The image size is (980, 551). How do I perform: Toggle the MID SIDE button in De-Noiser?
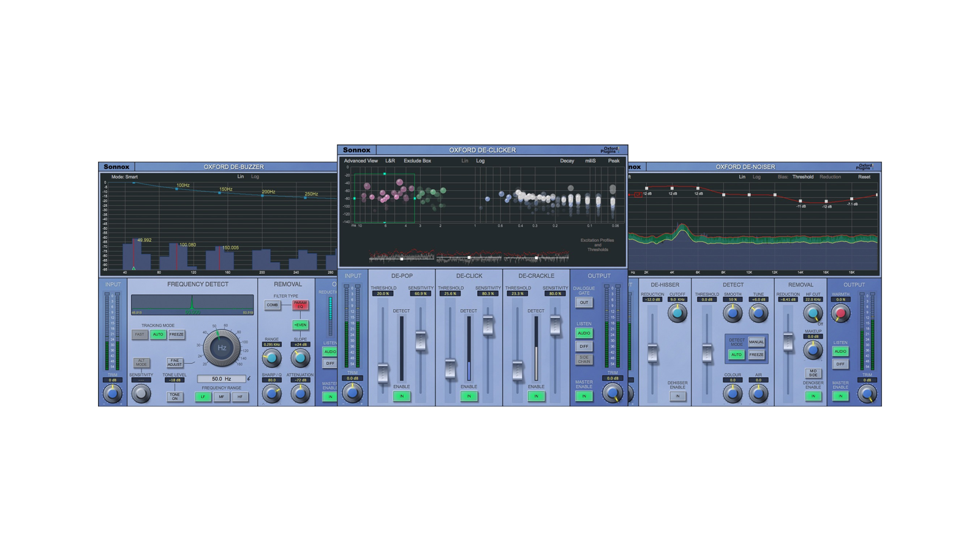pos(813,373)
